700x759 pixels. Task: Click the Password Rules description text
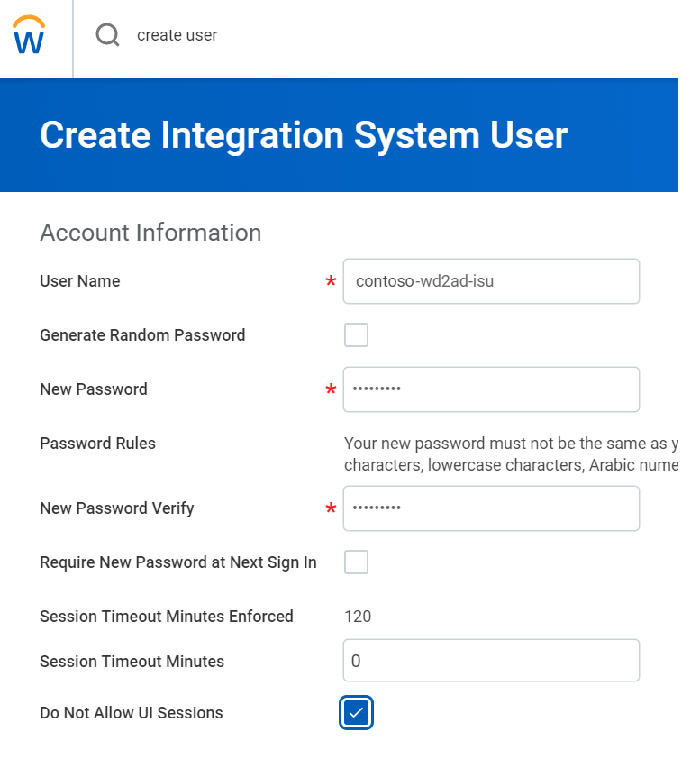[514, 453]
